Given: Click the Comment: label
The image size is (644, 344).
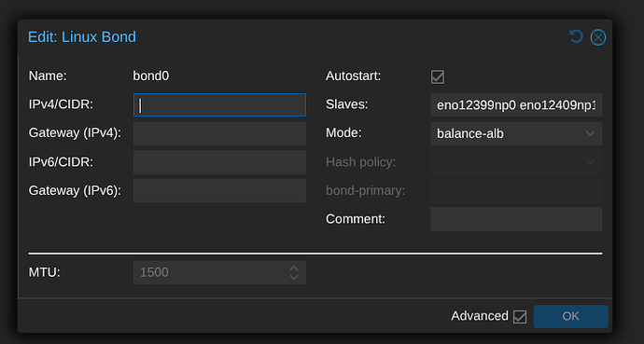Looking at the screenshot, I should click(x=356, y=219).
